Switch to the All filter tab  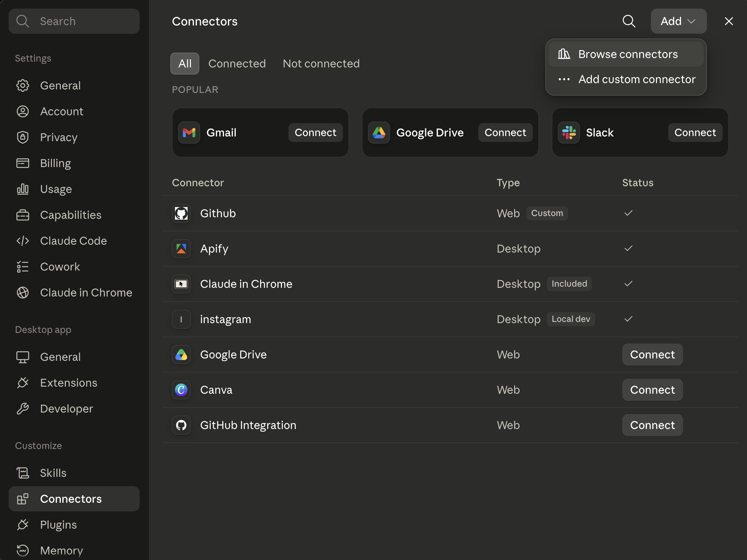(185, 64)
